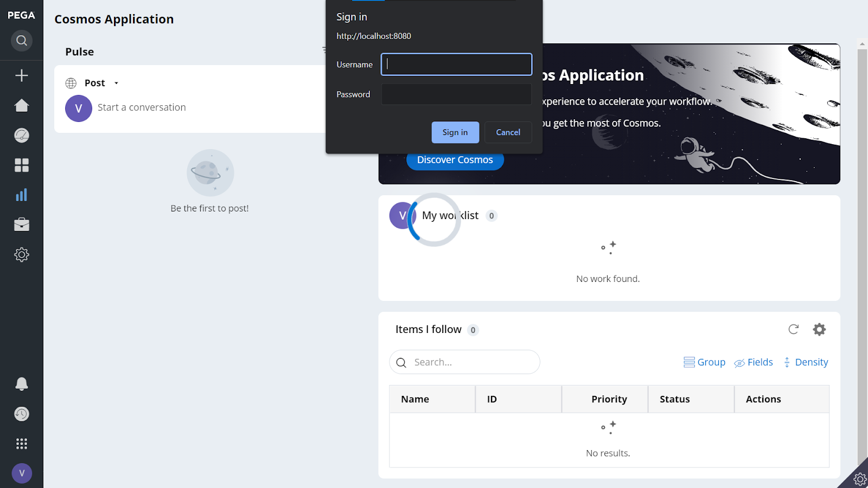Click the My worklist count badge

(492, 216)
